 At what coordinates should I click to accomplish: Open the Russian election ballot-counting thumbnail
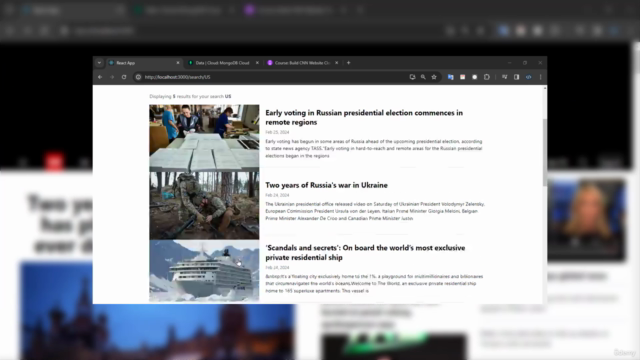click(x=204, y=138)
